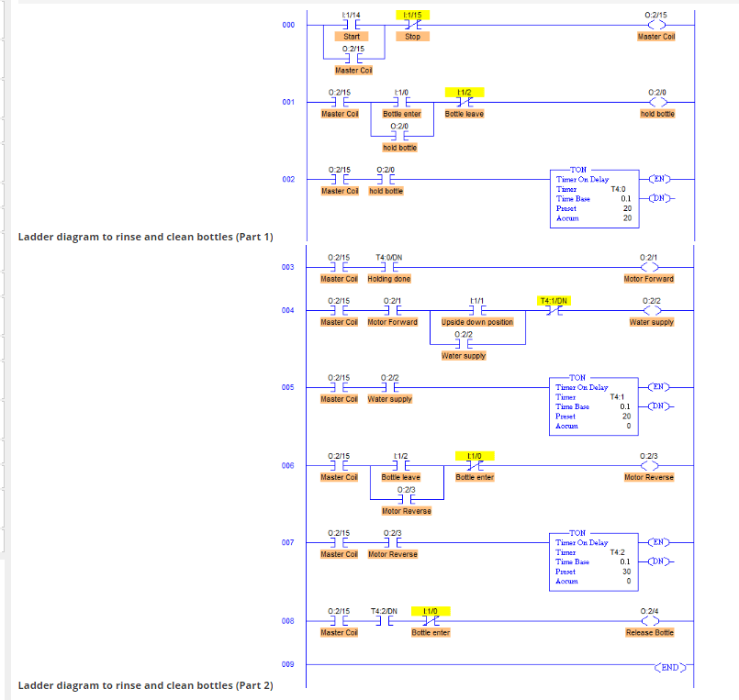Click the Master Coil output on rung 000

pyautogui.click(x=656, y=25)
